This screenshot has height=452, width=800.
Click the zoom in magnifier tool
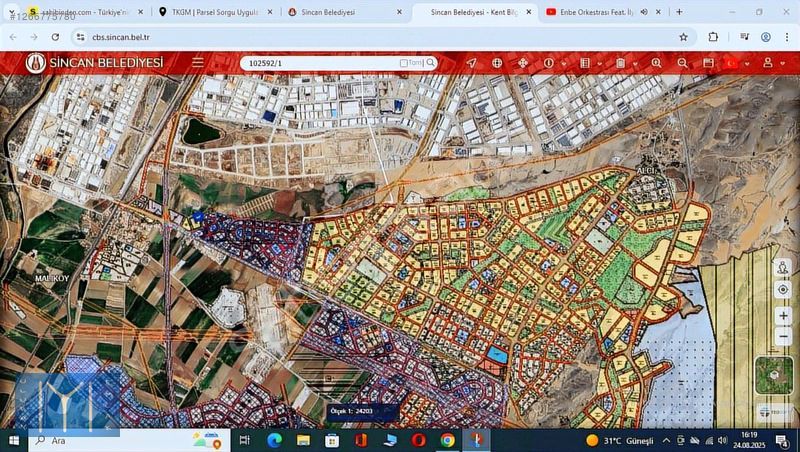657,63
